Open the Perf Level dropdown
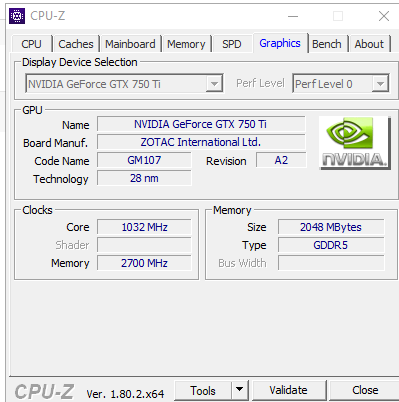 380,84
